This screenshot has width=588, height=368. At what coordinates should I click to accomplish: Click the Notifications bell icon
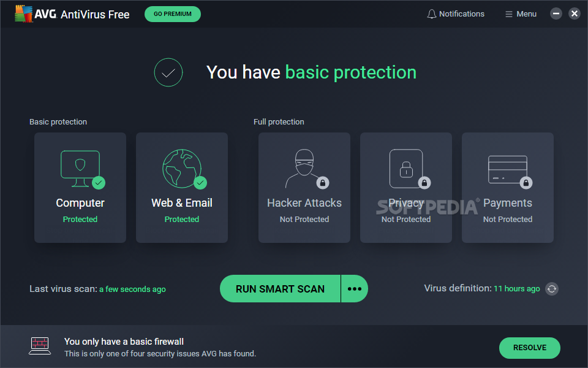click(x=432, y=14)
